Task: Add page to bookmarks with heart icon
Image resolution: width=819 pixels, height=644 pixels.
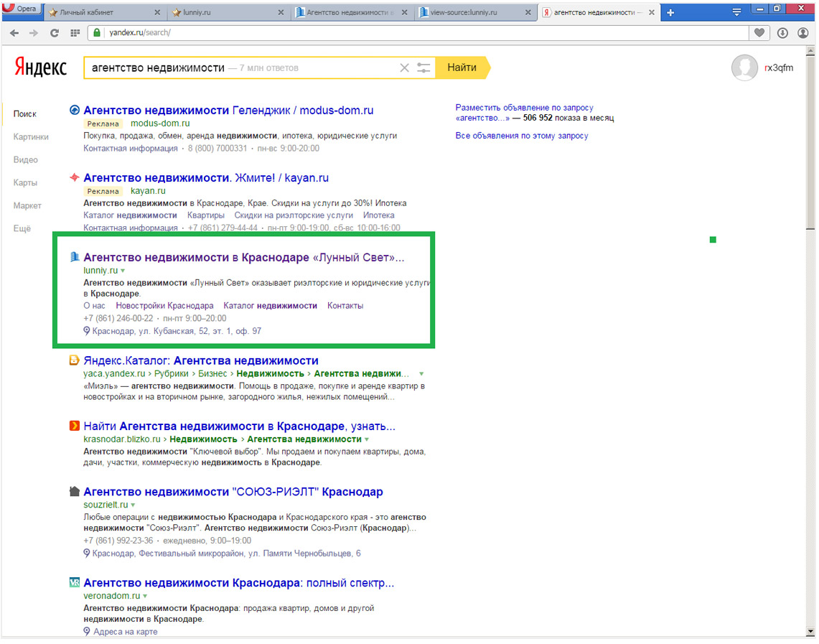Action: (759, 33)
